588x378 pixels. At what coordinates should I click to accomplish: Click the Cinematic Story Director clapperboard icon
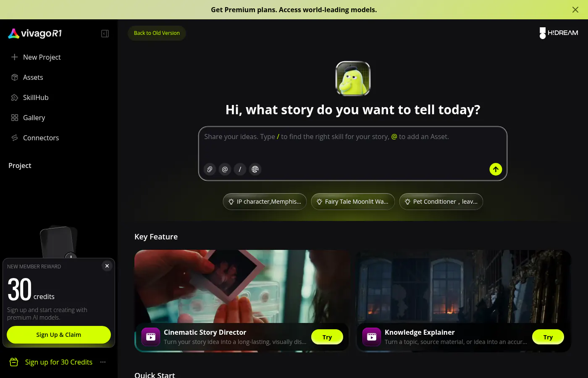point(151,337)
